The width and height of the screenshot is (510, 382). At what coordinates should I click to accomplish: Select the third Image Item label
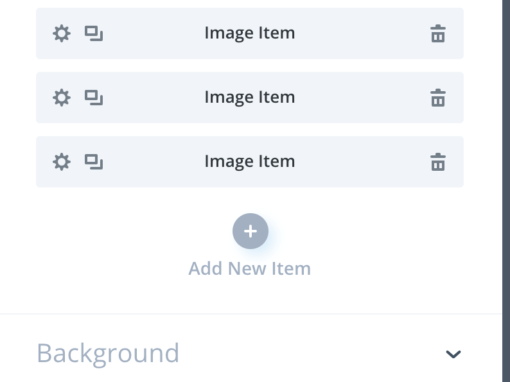(250, 162)
